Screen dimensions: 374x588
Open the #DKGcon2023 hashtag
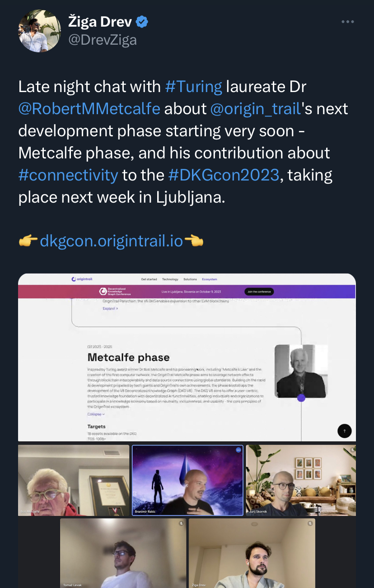(224, 175)
